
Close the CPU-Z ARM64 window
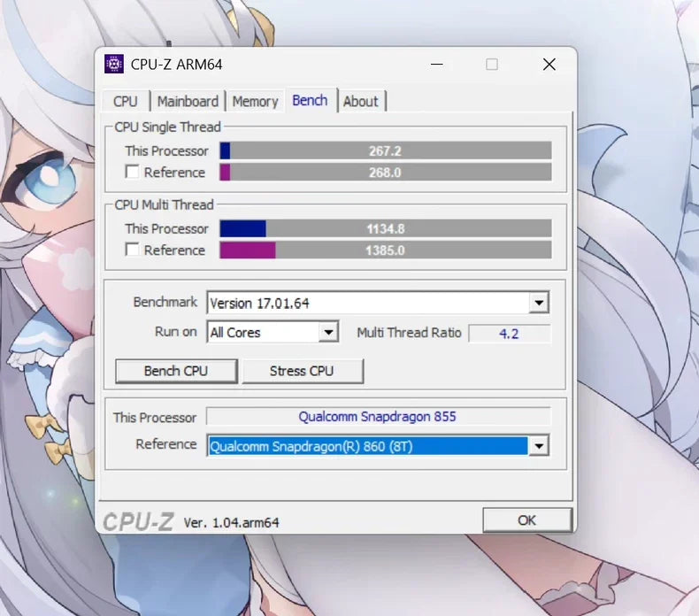(x=549, y=65)
